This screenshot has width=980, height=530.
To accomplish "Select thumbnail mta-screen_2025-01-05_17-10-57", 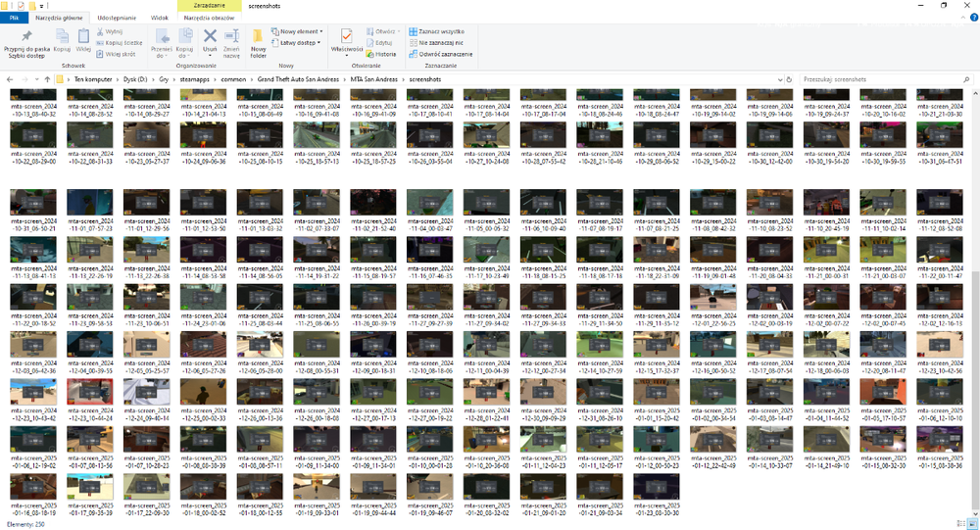I will [883, 392].
